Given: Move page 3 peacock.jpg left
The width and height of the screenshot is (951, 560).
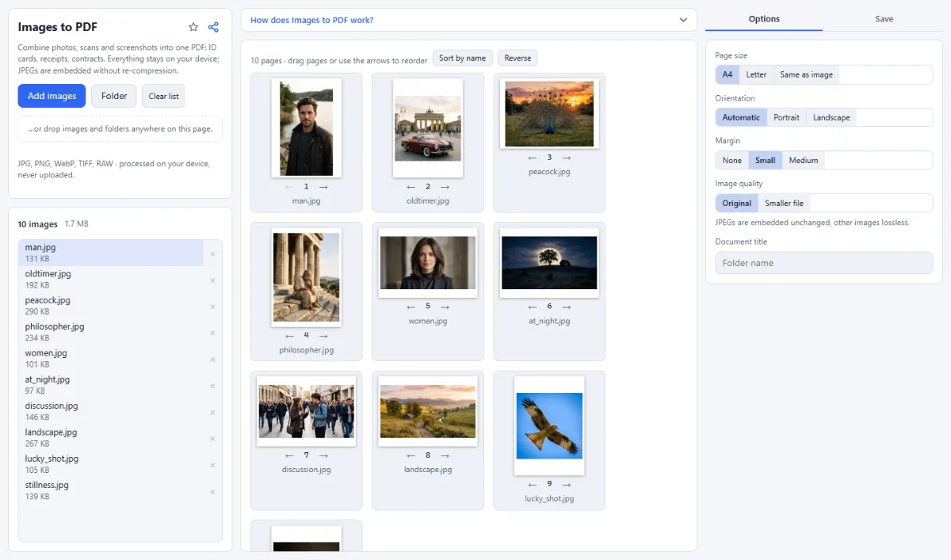Looking at the screenshot, I should (x=532, y=158).
